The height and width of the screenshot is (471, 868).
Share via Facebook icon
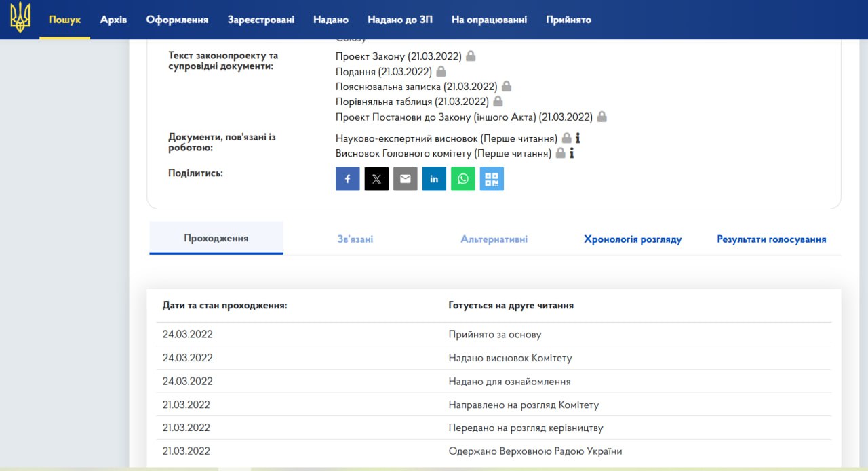tap(347, 179)
